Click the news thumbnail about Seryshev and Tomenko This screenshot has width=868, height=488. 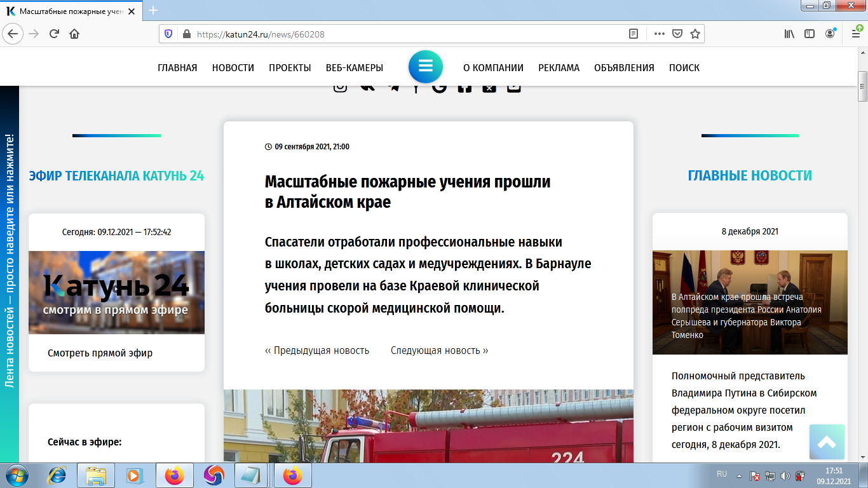[750, 302]
